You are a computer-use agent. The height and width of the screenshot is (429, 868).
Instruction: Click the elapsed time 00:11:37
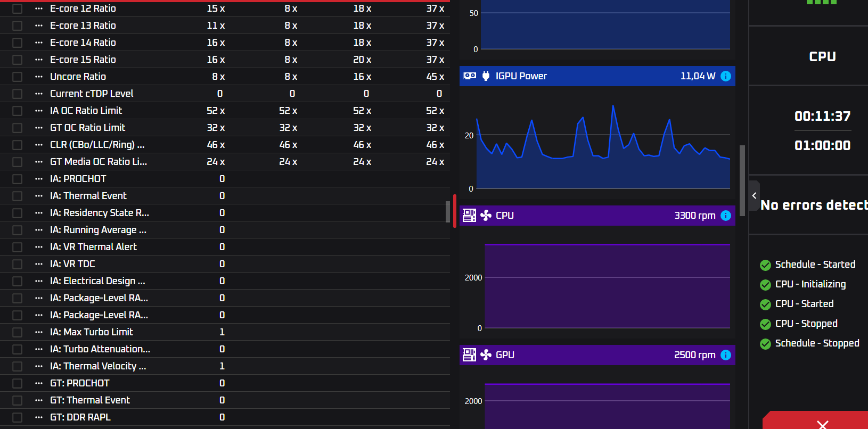[823, 116]
